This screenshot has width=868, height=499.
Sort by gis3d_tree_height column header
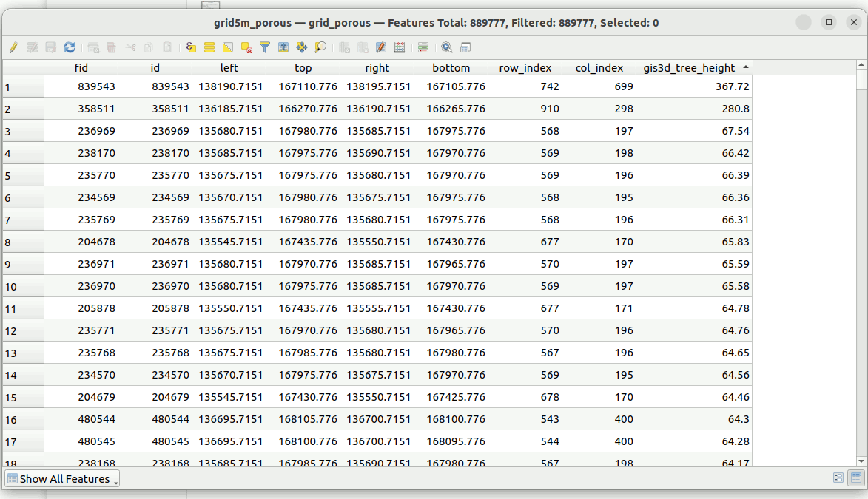(x=689, y=68)
